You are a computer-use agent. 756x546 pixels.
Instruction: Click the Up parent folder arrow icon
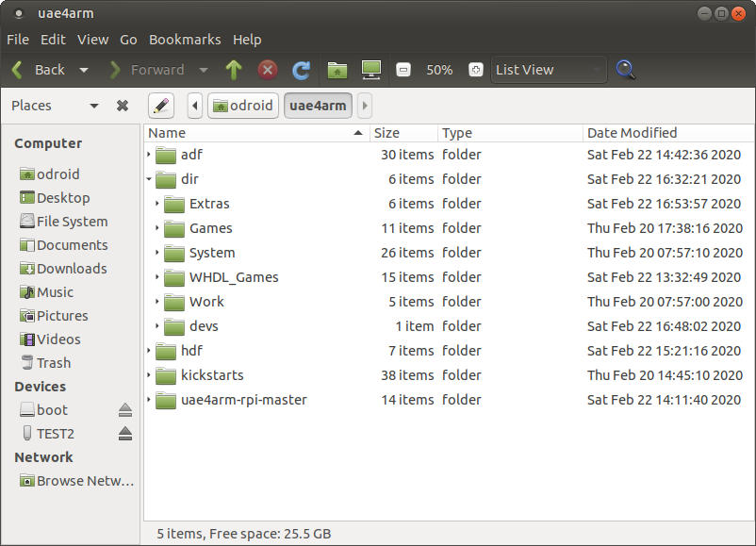[234, 70]
